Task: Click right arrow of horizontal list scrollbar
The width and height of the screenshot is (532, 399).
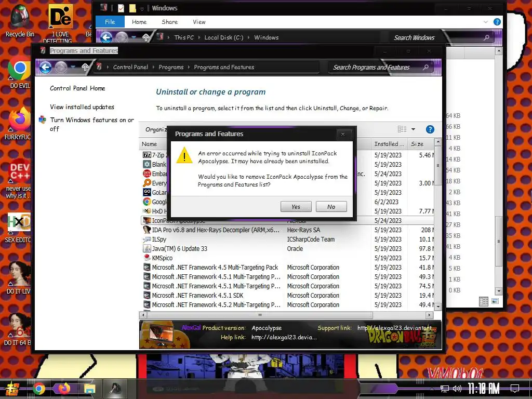Action: [430, 315]
